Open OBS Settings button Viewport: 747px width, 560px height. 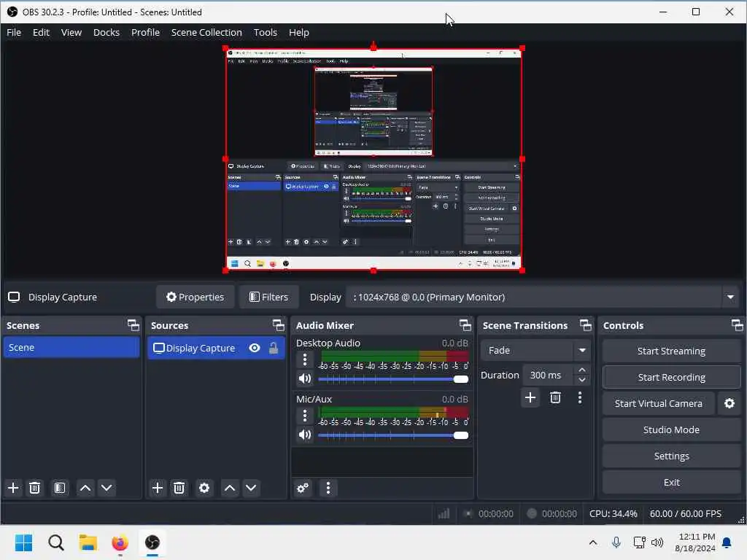[671, 456]
